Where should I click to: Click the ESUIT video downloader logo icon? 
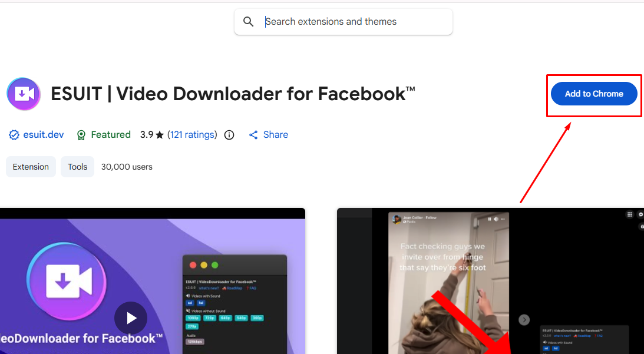click(x=24, y=93)
